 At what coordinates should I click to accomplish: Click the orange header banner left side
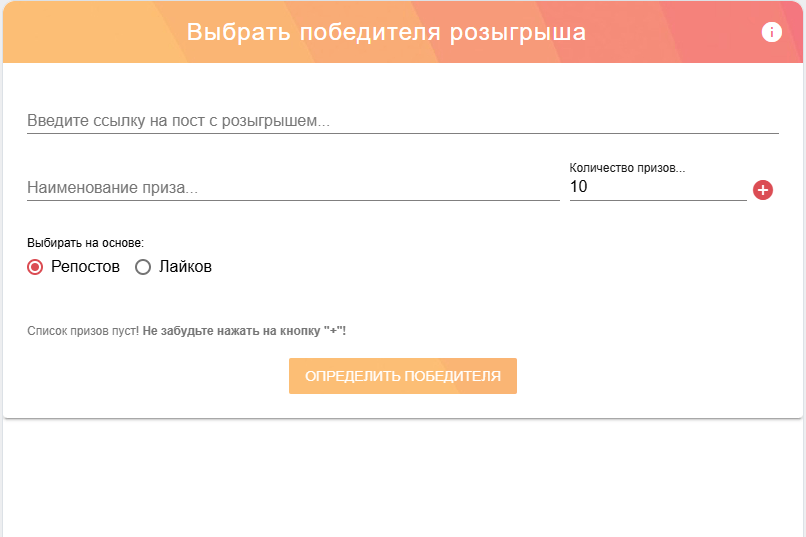80,32
